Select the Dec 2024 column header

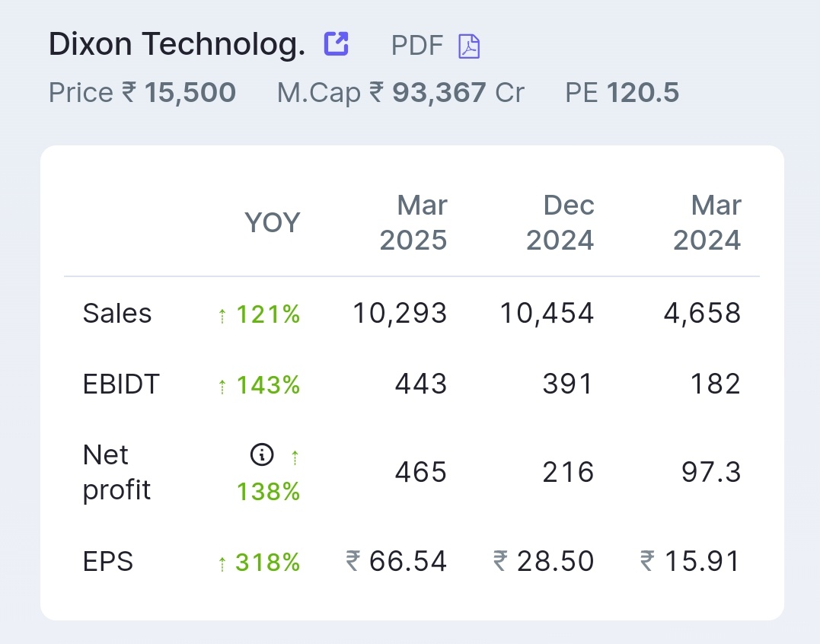pyautogui.click(x=560, y=223)
